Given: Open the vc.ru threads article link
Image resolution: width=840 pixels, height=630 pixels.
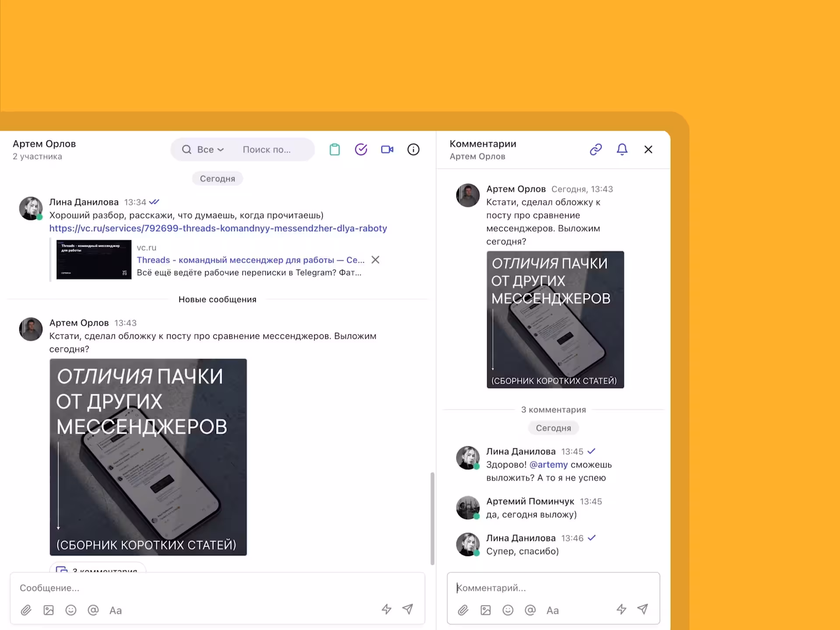Looking at the screenshot, I should [x=218, y=228].
